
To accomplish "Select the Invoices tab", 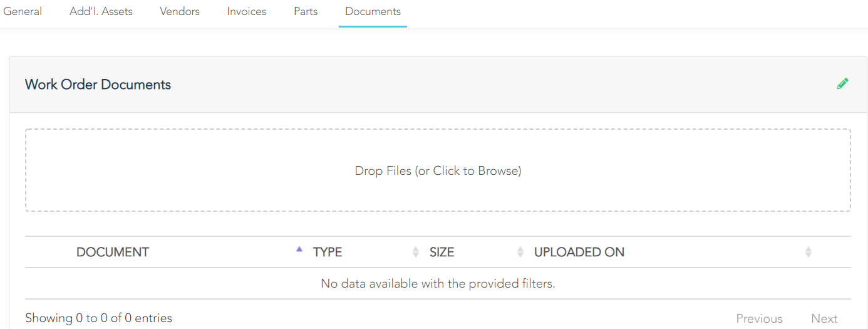I will point(247,11).
